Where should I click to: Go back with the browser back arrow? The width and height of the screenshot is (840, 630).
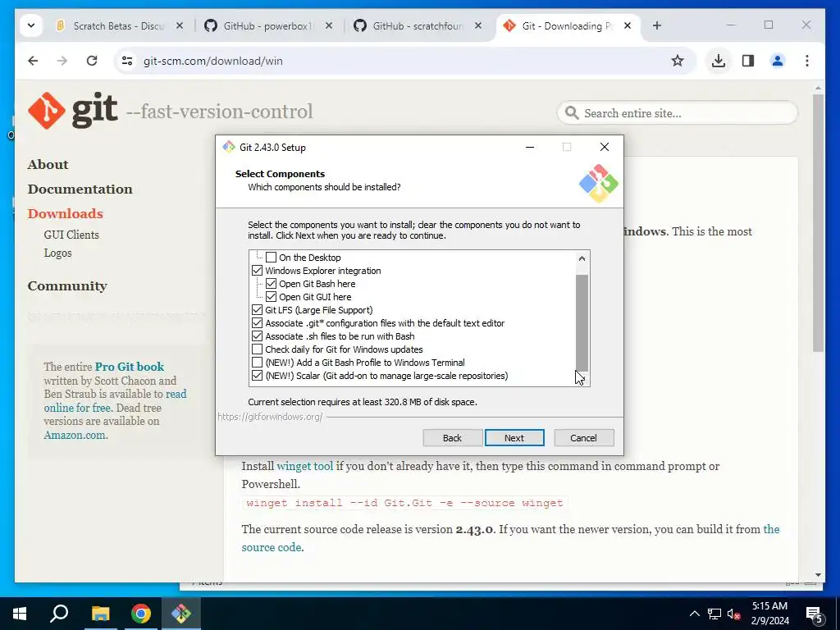33,61
